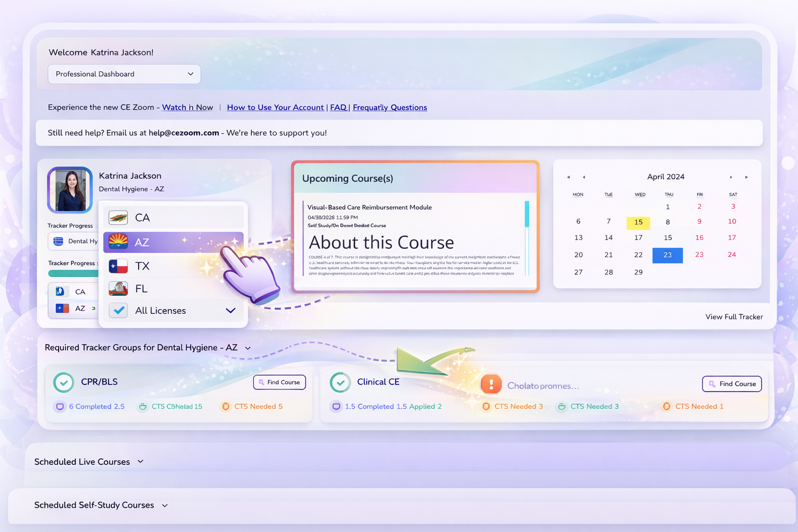Click the Dental Hygiene - AZ profile label

coord(131,189)
